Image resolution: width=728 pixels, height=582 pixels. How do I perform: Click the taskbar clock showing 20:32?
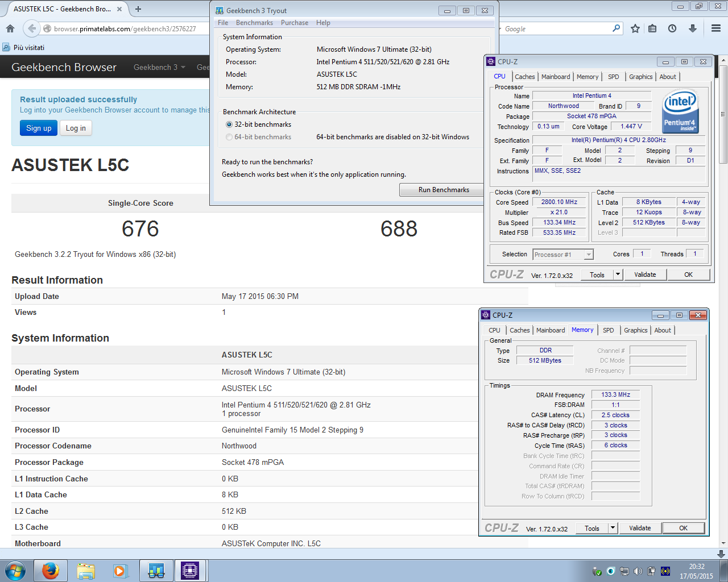(x=696, y=571)
